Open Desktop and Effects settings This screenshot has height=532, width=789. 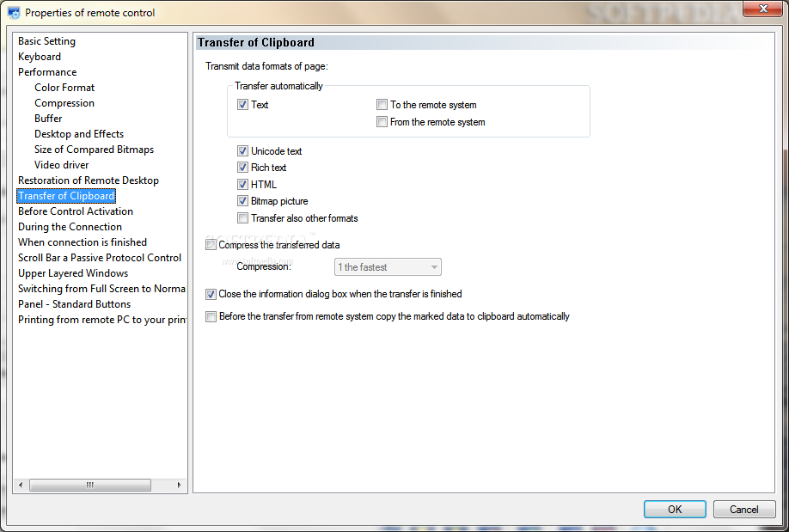[x=79, y=134]
